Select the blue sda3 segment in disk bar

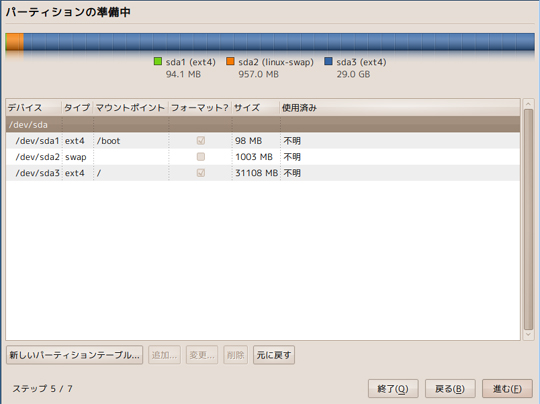coord(279,42)
